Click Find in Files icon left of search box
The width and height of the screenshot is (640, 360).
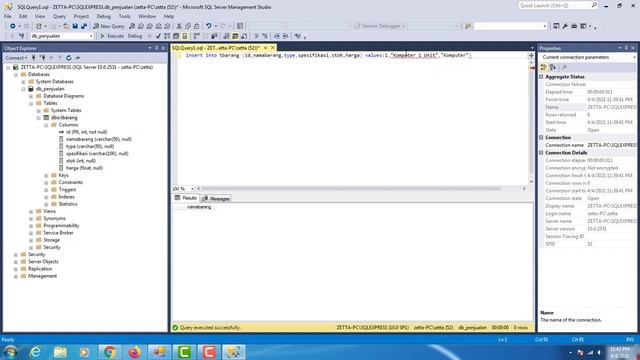pos(468,26)
